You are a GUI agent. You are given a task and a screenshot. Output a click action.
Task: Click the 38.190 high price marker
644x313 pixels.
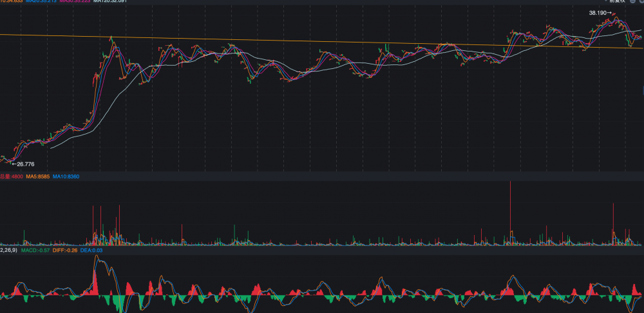pos(600,12)
